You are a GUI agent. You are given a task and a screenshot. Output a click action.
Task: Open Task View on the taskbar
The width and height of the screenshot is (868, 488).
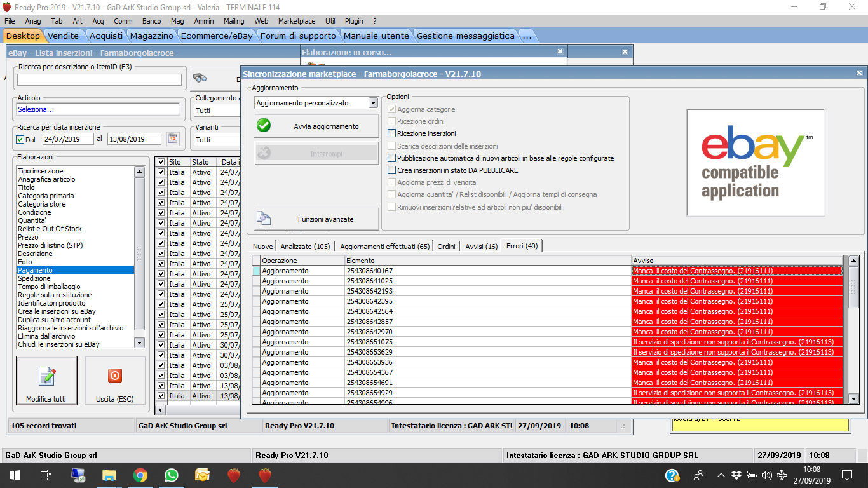point(45,475)
